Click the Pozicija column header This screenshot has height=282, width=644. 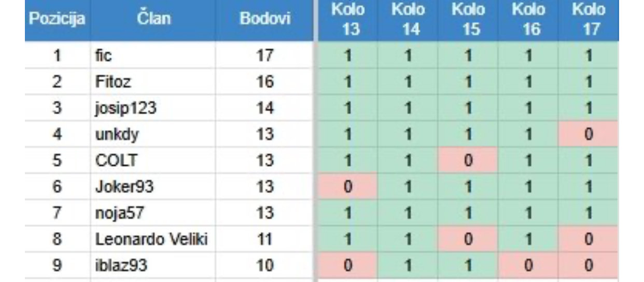coord(57,20)
